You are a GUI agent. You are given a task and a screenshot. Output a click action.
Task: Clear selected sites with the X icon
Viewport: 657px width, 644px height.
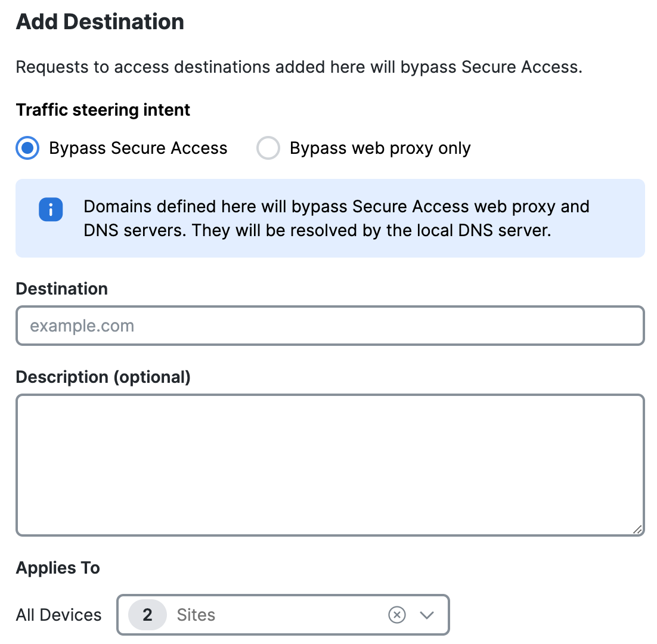coord(397,615)
